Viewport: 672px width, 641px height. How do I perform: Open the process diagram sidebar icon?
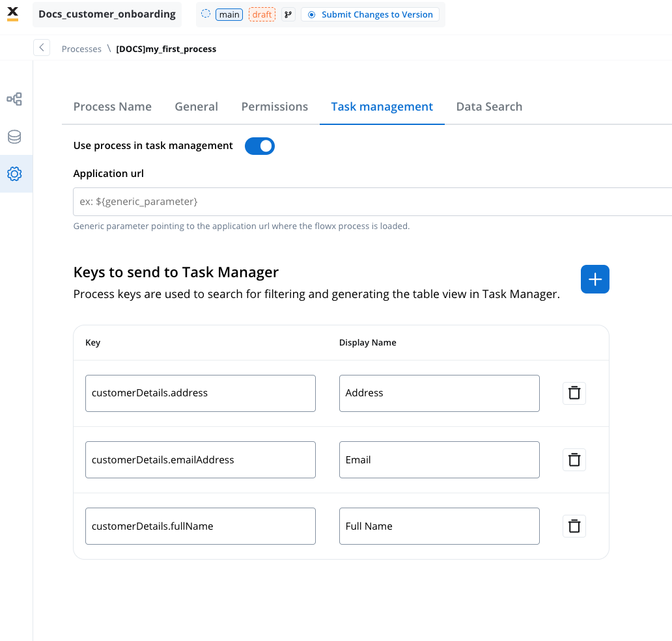pos(14,99)
